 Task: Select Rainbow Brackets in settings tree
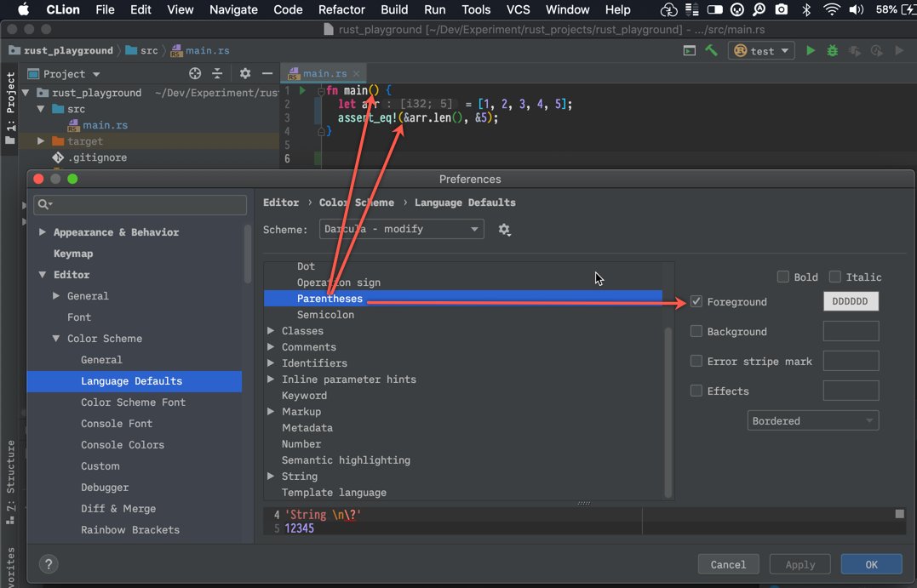coord(130,529)
